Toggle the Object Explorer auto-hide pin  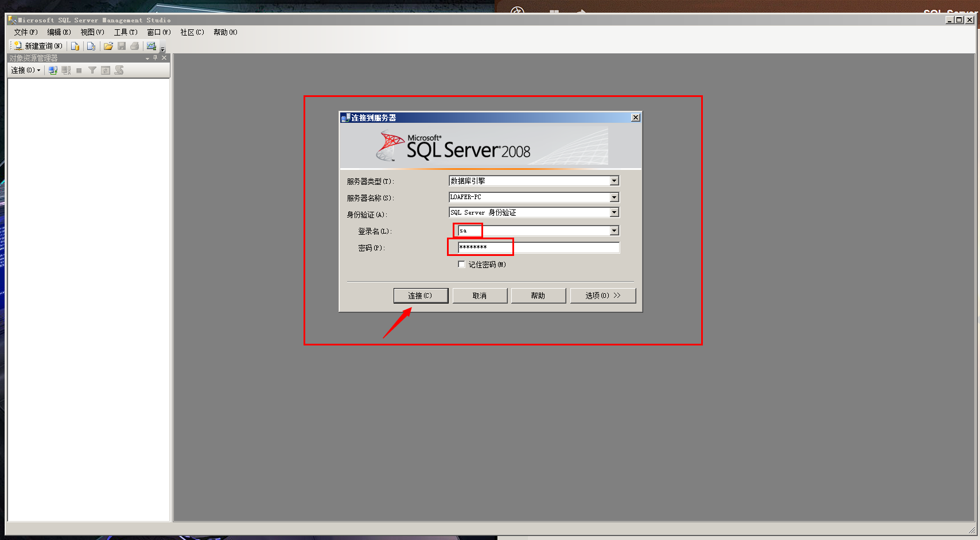[155, 58]
